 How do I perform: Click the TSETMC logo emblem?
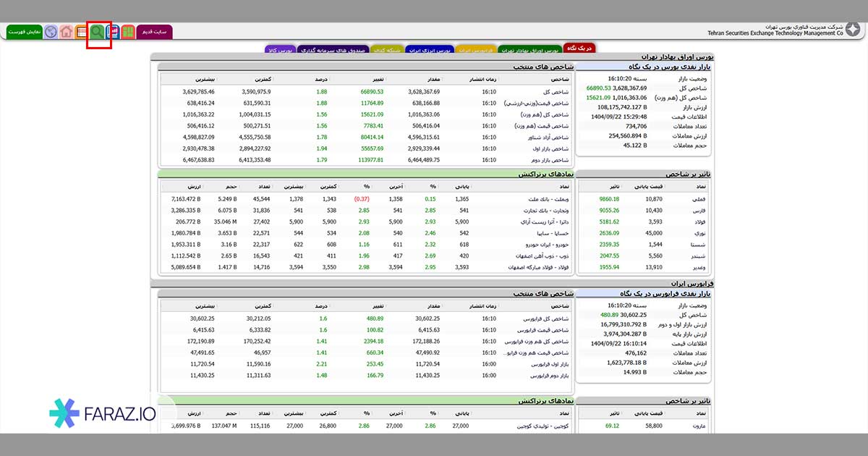coord(853,30)
